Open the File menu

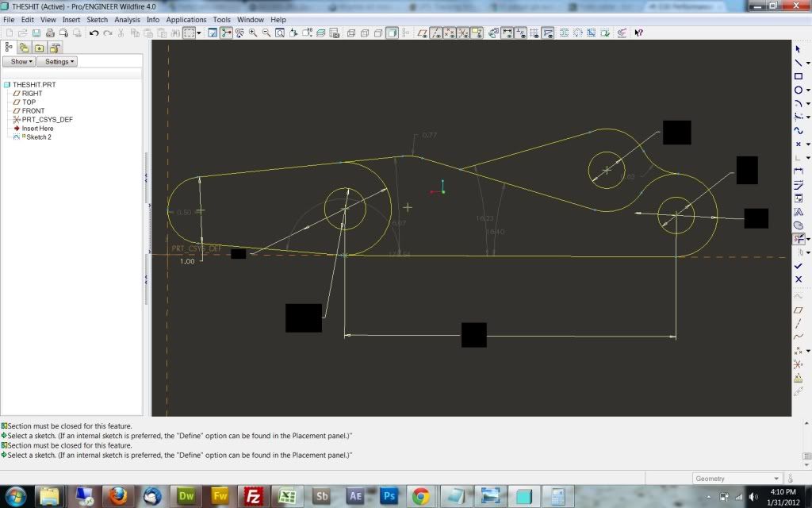click(x=9, y=20)
